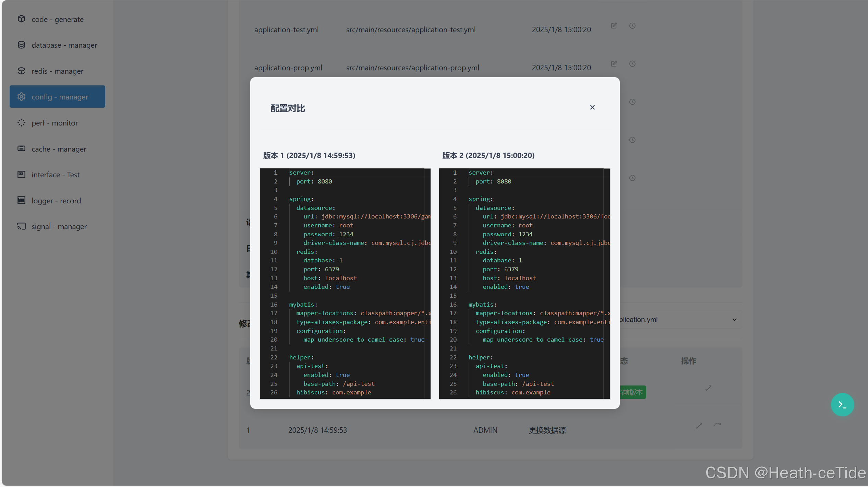Click inside version 2 code editor

pos(524,283)
